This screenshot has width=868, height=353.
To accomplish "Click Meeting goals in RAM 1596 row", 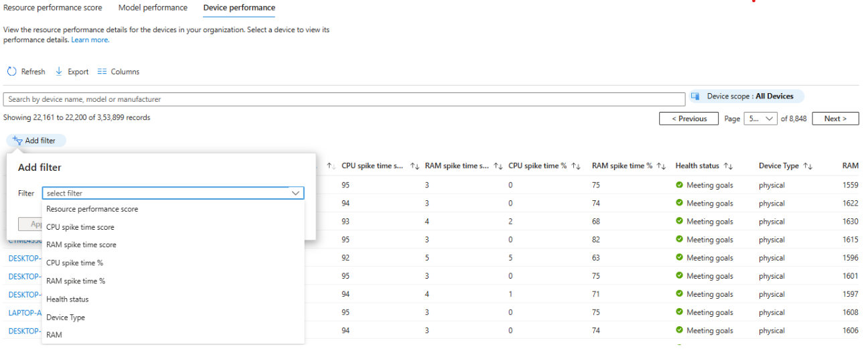I will pyautogui.click(x=709, y=258).
